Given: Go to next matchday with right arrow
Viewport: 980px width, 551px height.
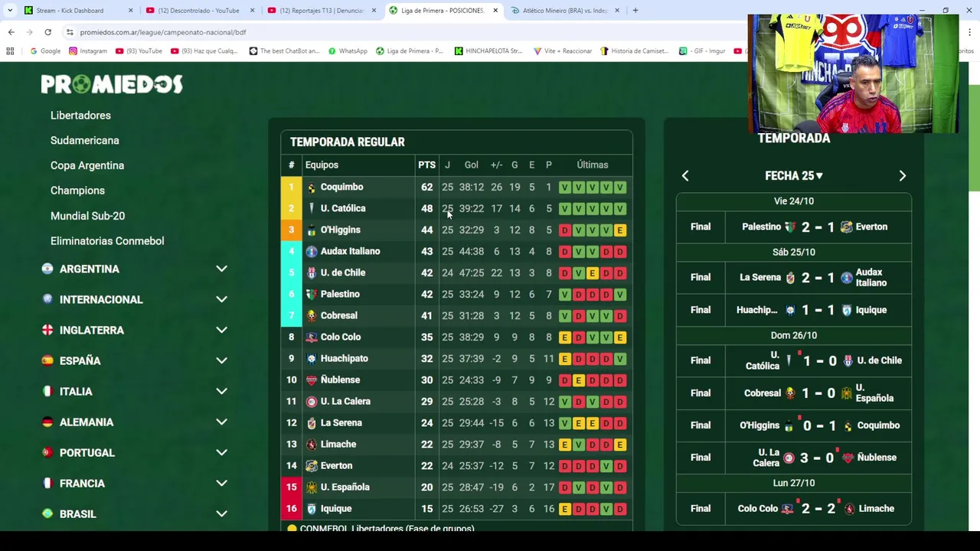Looking at the screenshot, I should [902, 176].
